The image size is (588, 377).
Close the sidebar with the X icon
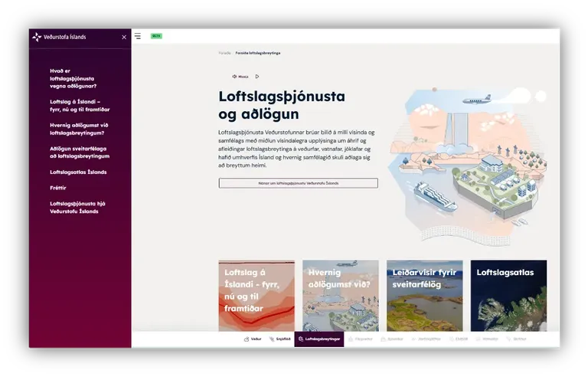pos(124,38)
